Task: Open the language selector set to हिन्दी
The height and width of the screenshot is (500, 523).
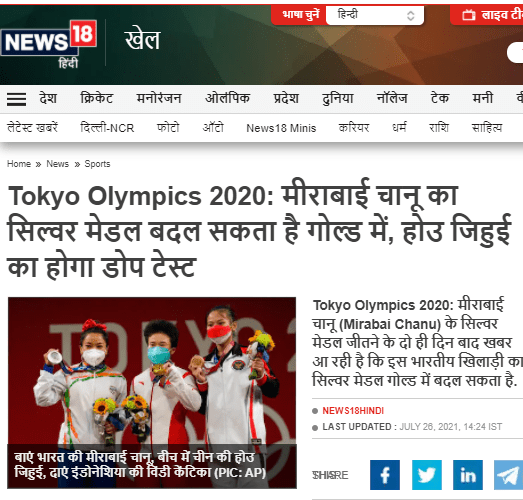Action: pyautogui.click(x=375, y=15)
